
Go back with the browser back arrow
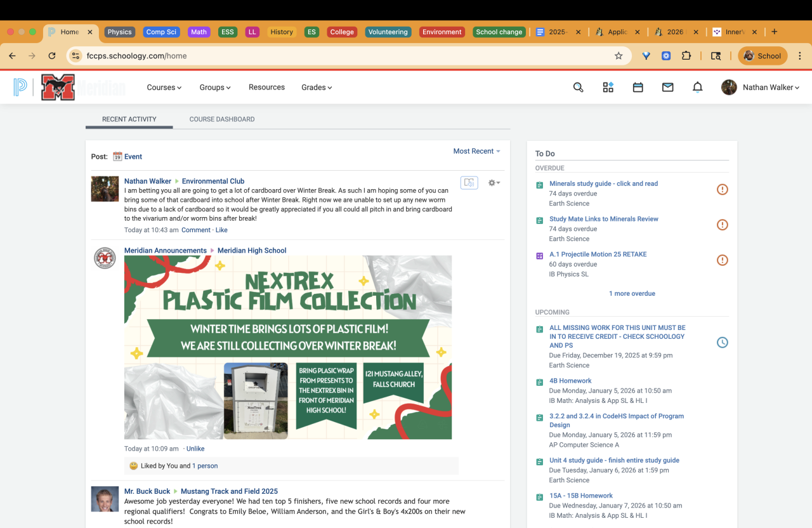12,56
